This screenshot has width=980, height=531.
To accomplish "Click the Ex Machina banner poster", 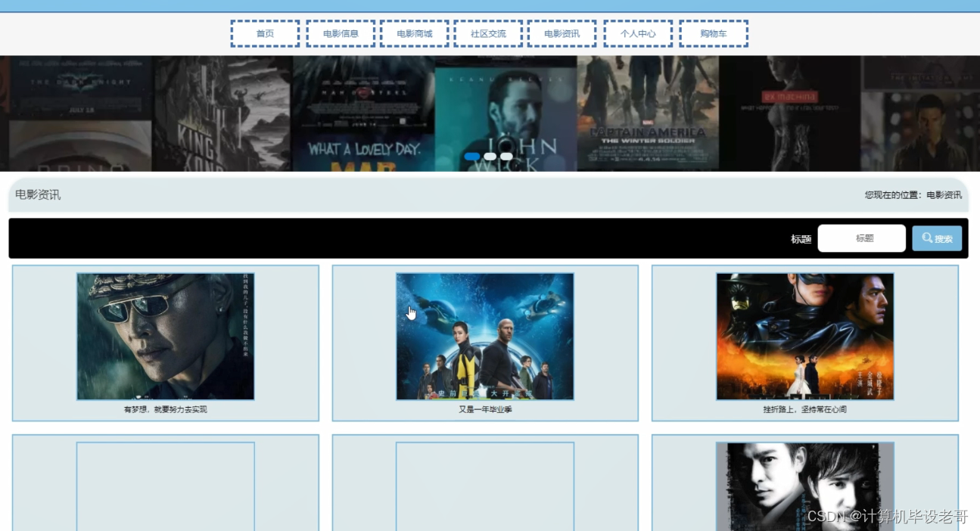I will coord(789,113).
